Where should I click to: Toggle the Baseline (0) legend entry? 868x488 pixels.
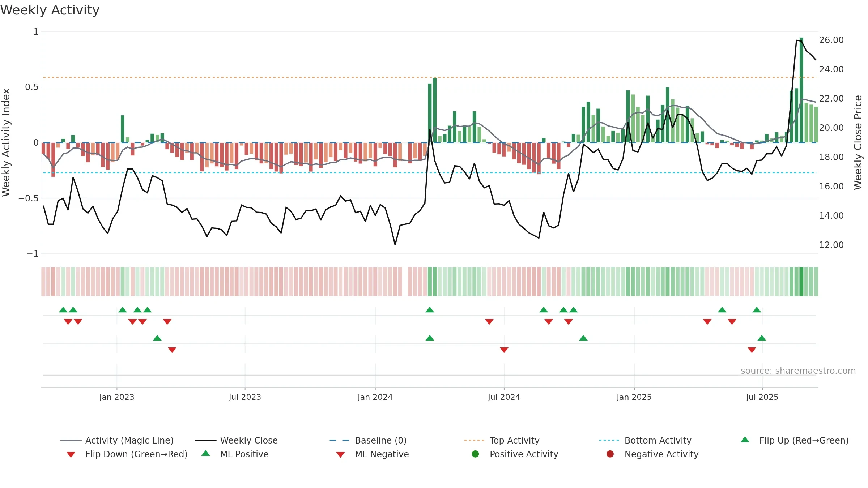[x=368, y=440]
